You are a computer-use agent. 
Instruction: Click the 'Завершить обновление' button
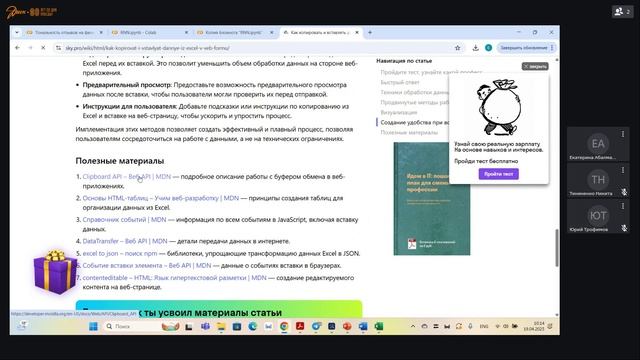pyautogui.click(x=524, y=48)
